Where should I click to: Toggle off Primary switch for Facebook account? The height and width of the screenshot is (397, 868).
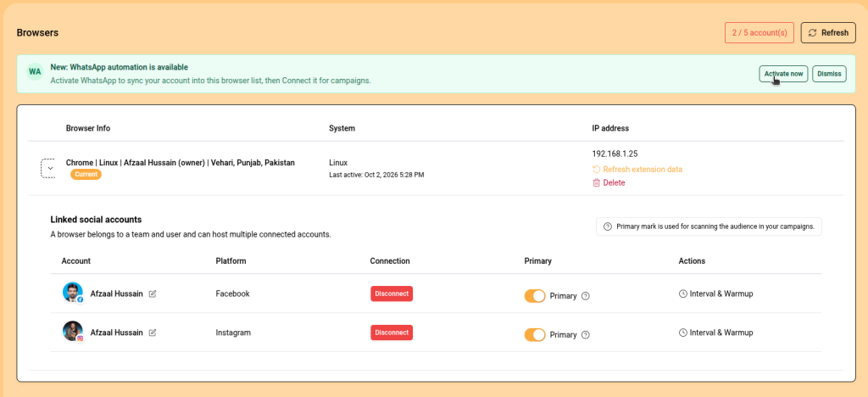pyautogui.click(x=535, y=296)
